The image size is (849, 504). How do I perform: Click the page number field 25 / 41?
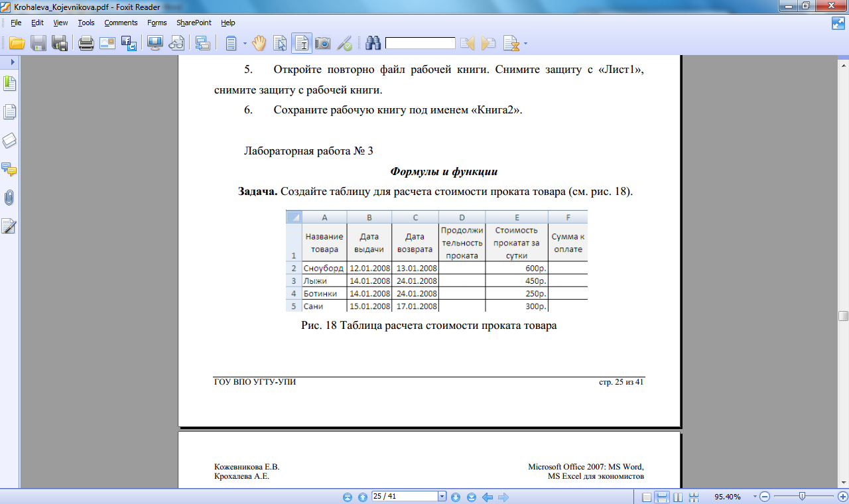(405, 496)
